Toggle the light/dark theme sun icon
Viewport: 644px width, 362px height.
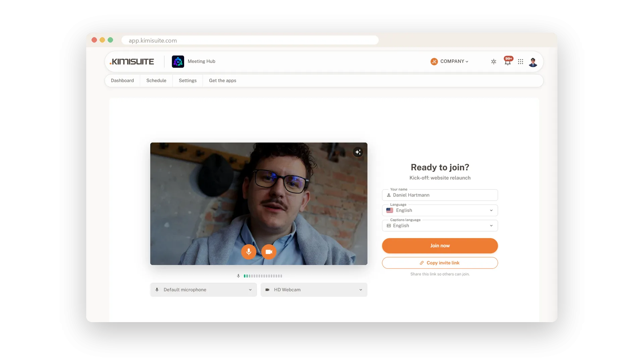click(x=494, y=62)
